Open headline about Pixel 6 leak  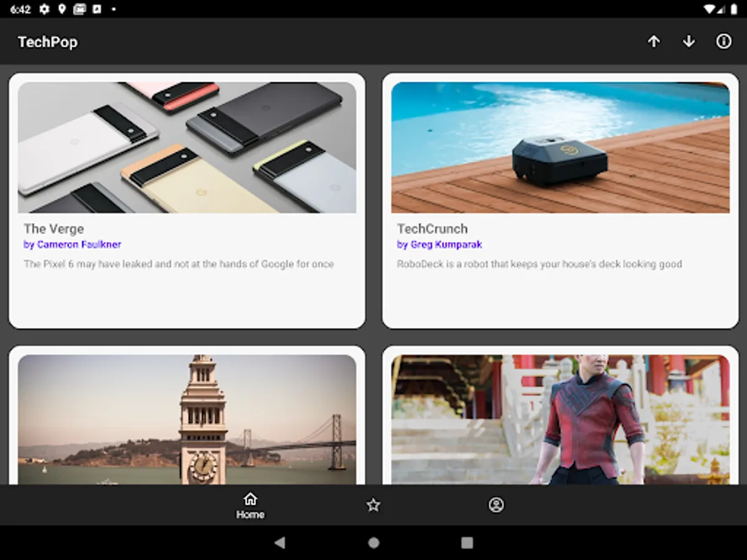(179, 264)
